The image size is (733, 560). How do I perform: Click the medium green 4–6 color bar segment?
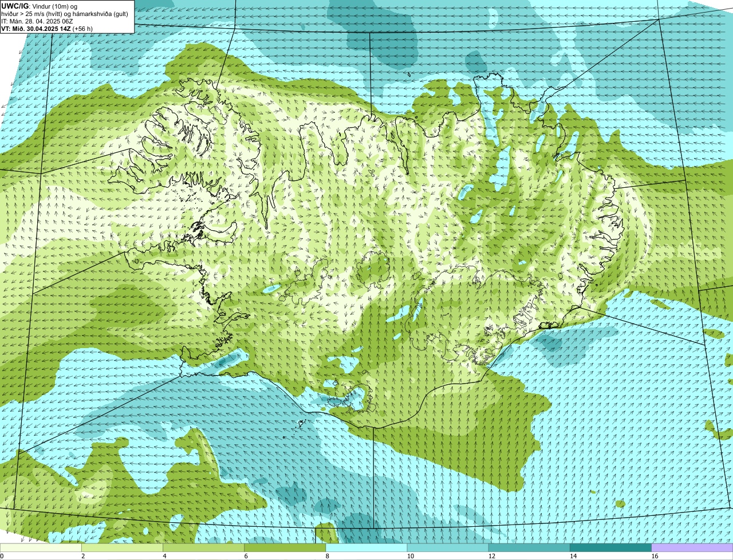[x=203, y=547]
